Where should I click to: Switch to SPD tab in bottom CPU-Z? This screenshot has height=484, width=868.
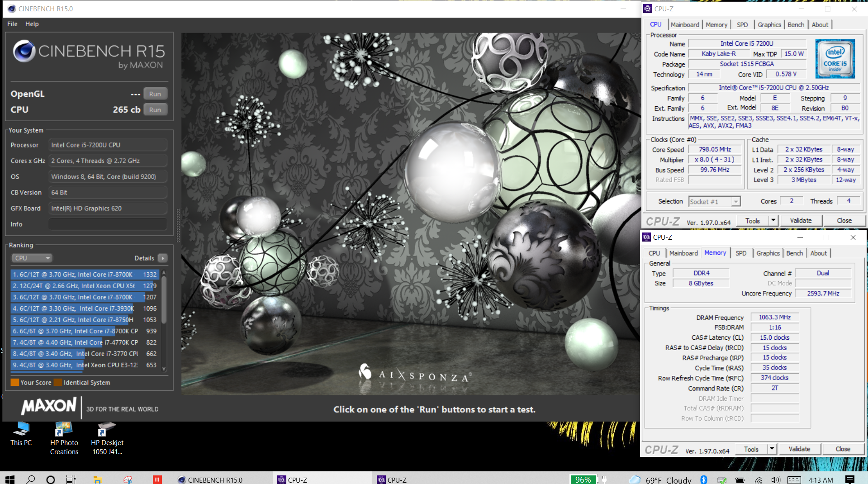[x=741, y=253]
